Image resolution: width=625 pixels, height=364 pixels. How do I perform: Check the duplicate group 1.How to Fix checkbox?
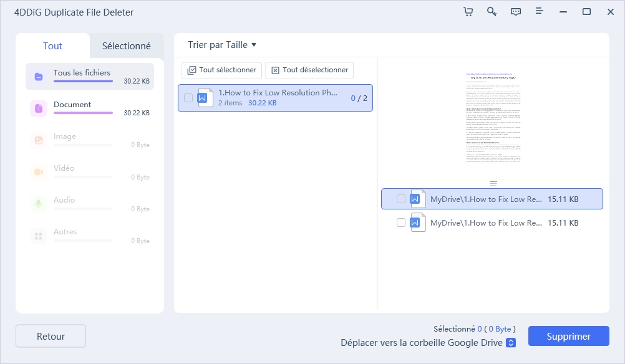pos(188,98)
